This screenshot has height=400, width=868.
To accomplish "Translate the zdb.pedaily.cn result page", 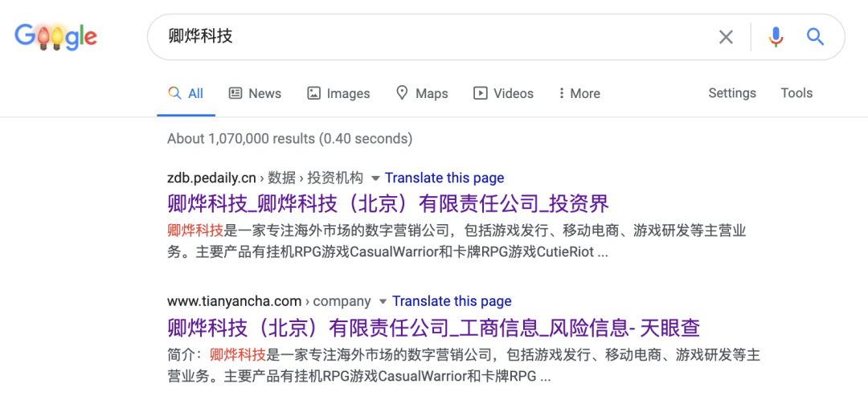I will click(444, 178).
